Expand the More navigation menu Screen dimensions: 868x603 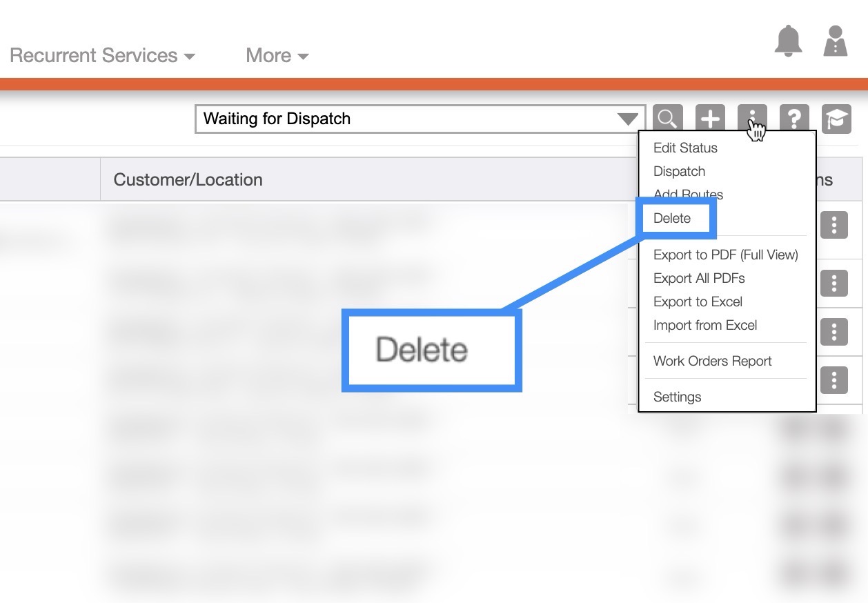[x=277, y=55]
